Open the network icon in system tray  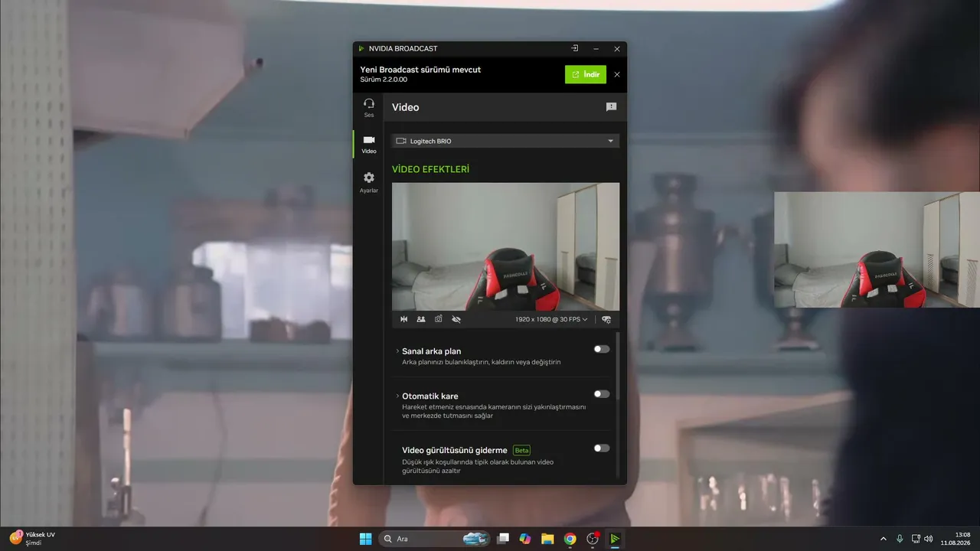[916, 539]
